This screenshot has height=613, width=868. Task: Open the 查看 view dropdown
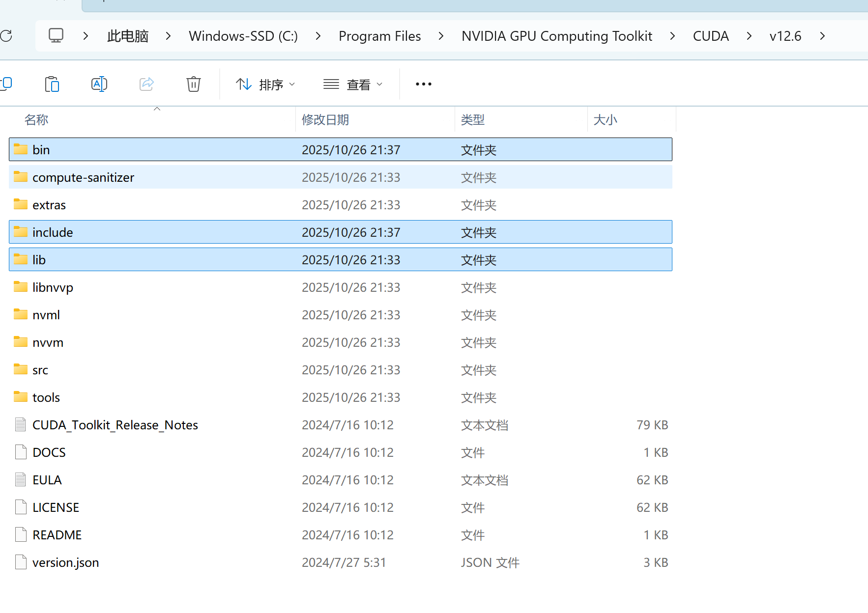pyautogui.click(x=353, y=84)
